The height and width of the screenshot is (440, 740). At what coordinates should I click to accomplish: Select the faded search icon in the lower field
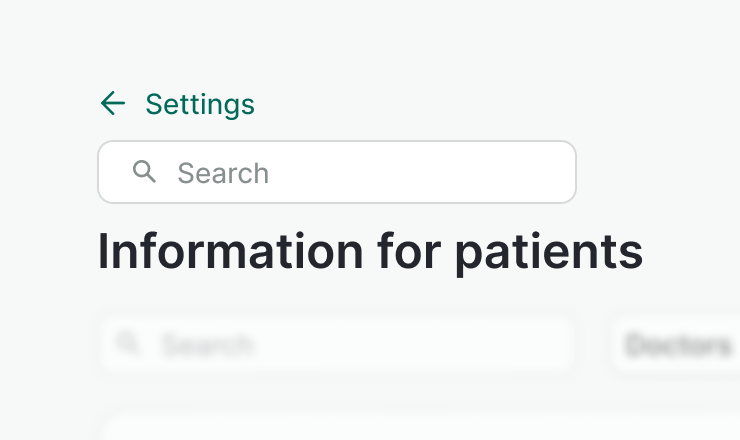pos(127,345)
